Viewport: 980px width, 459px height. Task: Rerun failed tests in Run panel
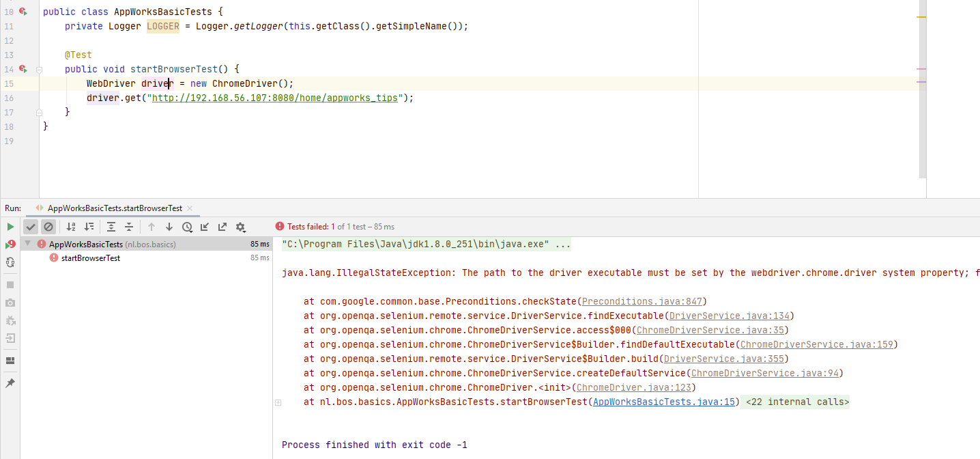(10, 245)
